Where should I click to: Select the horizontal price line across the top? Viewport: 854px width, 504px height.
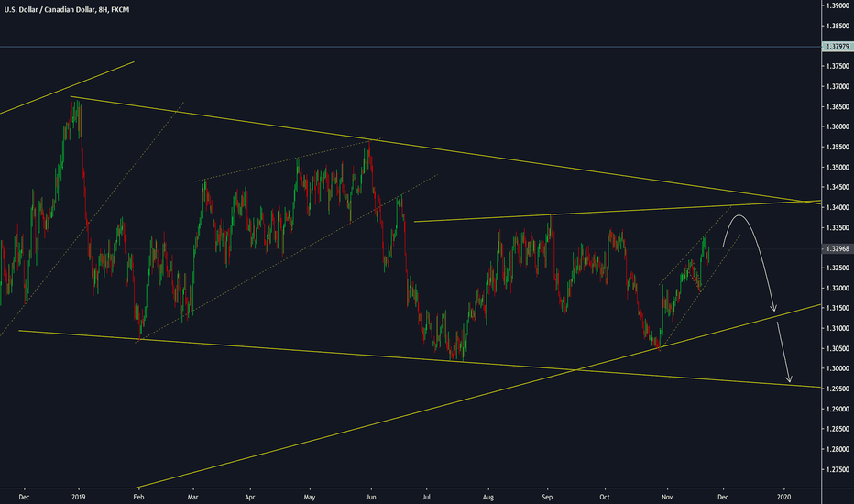coord(412,47)
